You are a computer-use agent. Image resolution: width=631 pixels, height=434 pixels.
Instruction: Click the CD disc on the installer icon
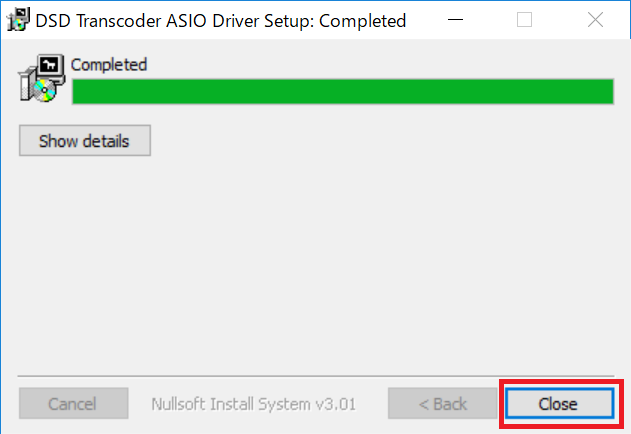tap(43, 90)
